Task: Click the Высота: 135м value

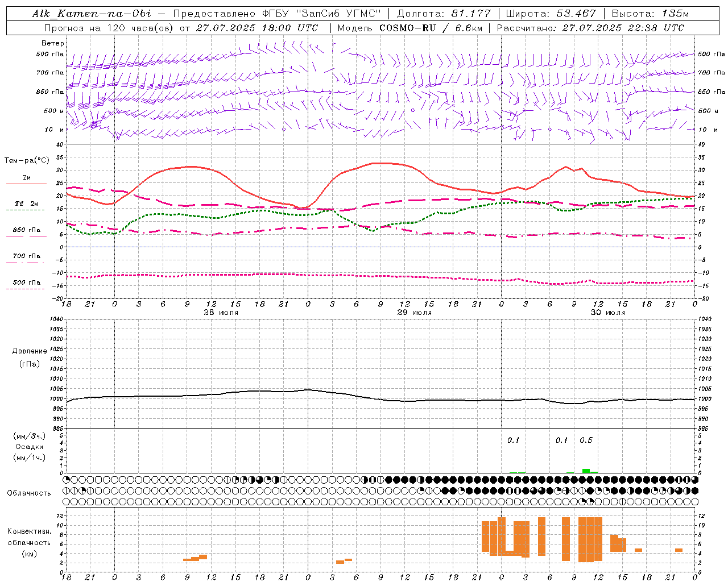Action: [650, 14]
